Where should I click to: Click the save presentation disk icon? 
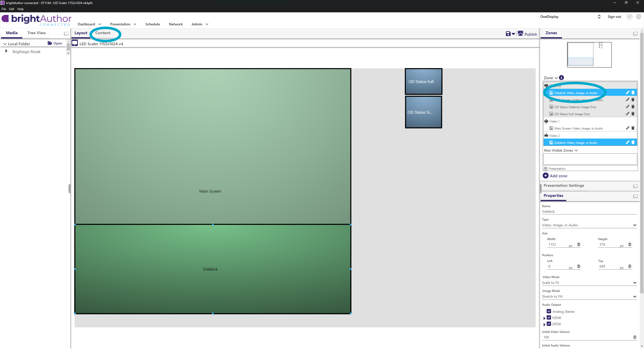508,34
